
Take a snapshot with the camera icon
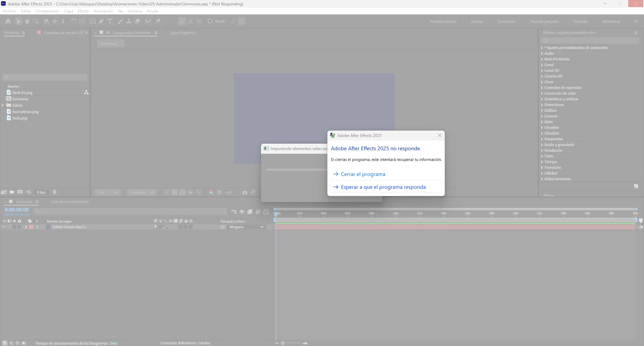[x=245, y=193]
